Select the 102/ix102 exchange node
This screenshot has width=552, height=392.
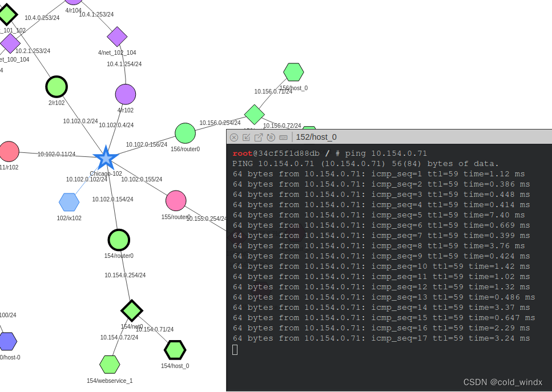(x=70, y=201)
